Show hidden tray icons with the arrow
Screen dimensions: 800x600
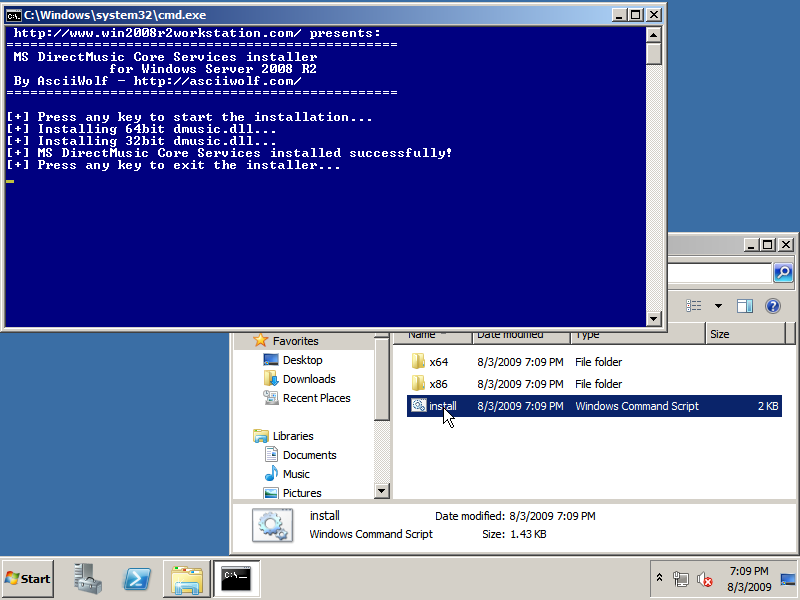[659, 578]
